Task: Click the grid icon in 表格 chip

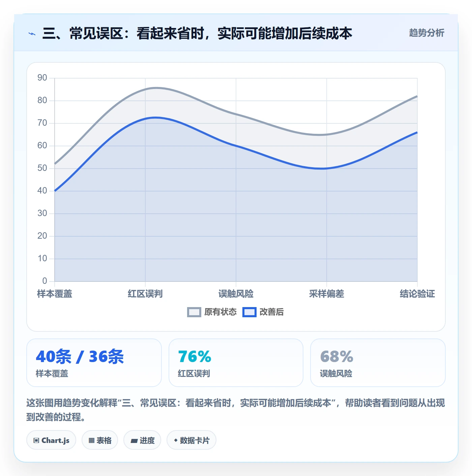Action: [x=91, y=440]
